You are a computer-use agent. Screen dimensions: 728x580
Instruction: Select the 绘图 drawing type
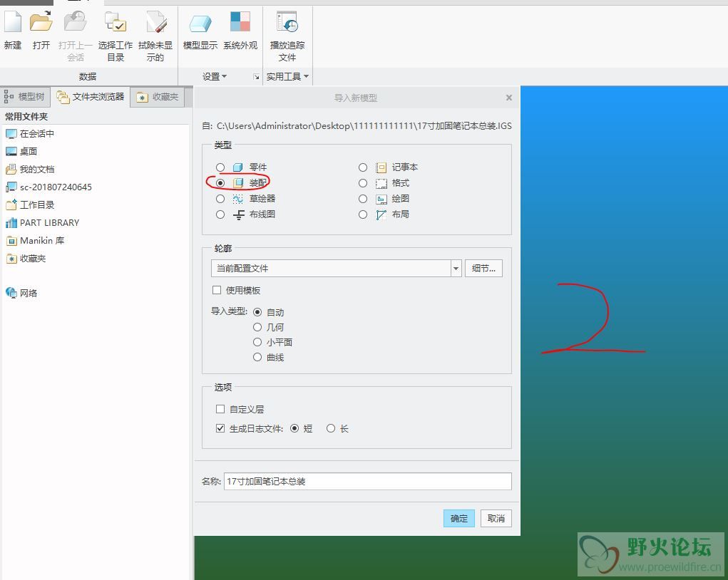pyautogui.click(x=363, y=199)
